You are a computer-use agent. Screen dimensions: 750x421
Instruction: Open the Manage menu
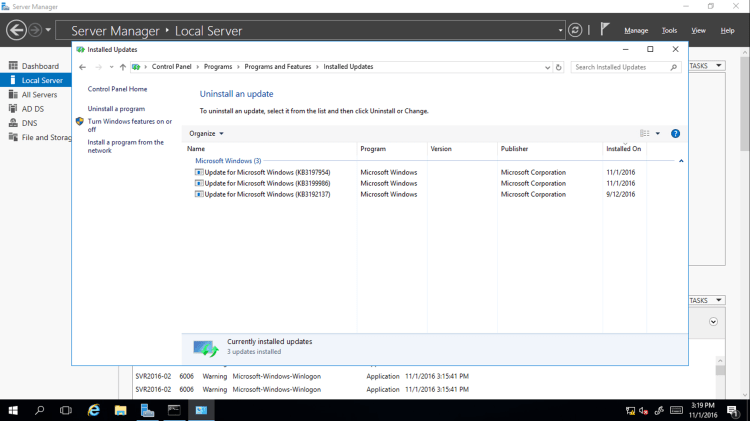tap(636, 30)
